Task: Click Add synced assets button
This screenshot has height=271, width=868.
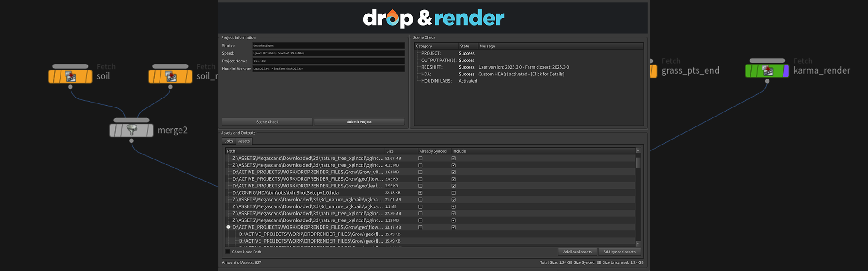Action: (x=619, y=252)
